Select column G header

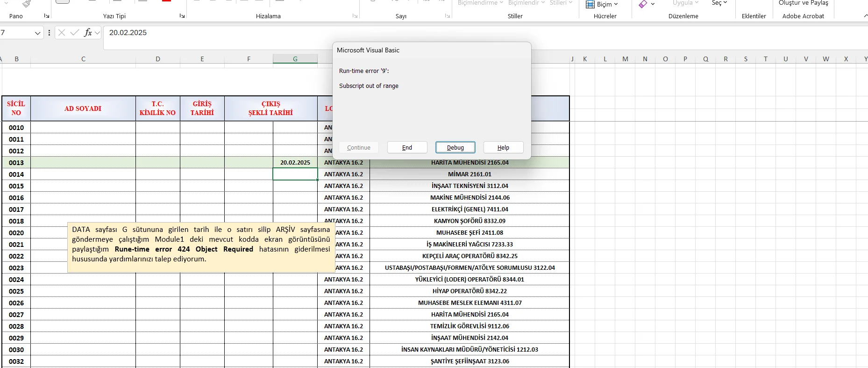295,59
